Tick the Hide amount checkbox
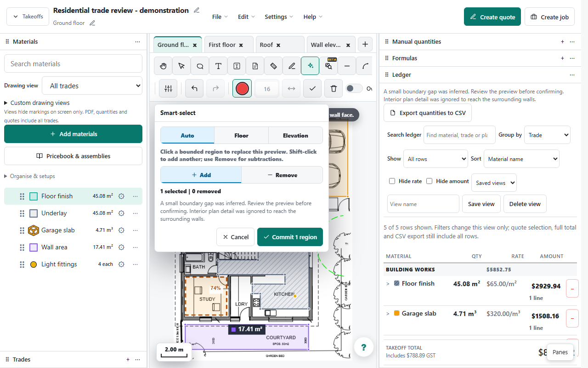The width and height of the screenshot is (588, 368). click(429, 181)
